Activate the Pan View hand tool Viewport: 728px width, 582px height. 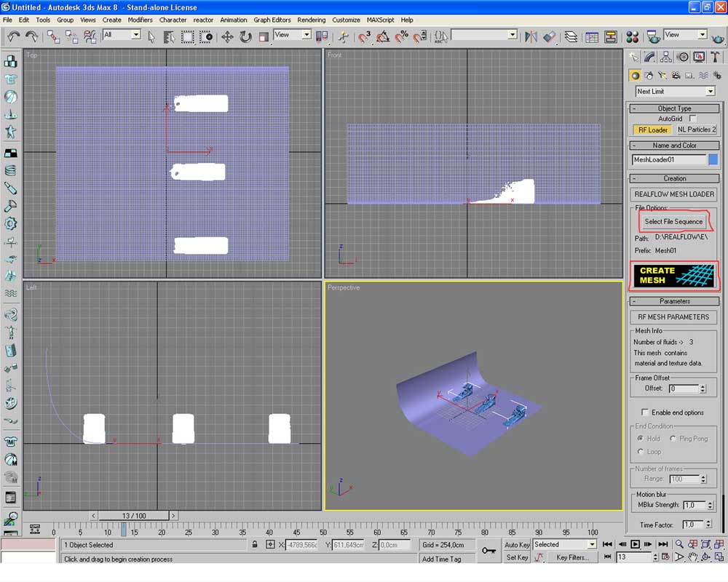pos(693,557)
